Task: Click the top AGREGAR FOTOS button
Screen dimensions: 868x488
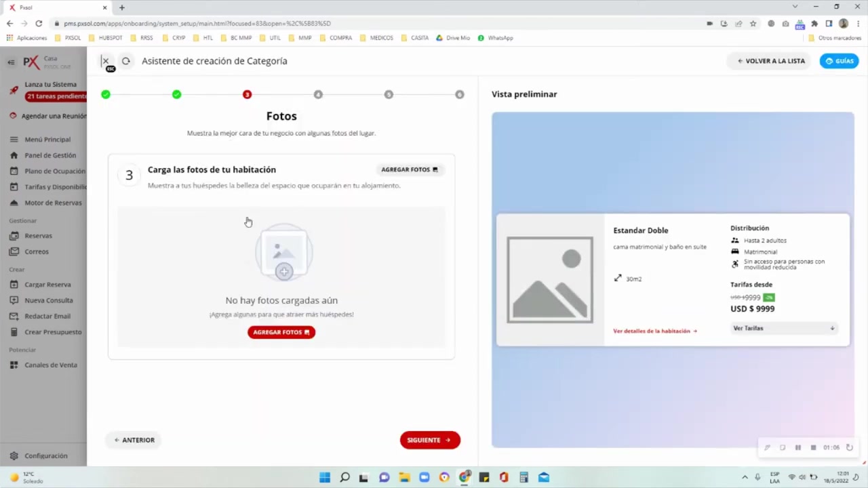Action: 409,169
